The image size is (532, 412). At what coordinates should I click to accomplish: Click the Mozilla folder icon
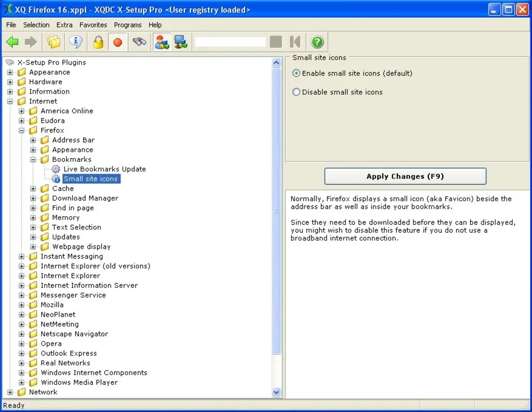(x=33, y=305)
